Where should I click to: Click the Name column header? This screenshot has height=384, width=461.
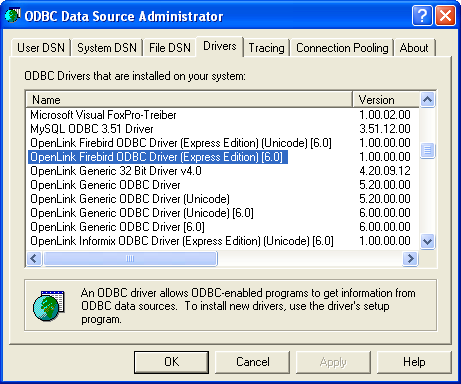(x=189, y=100)
